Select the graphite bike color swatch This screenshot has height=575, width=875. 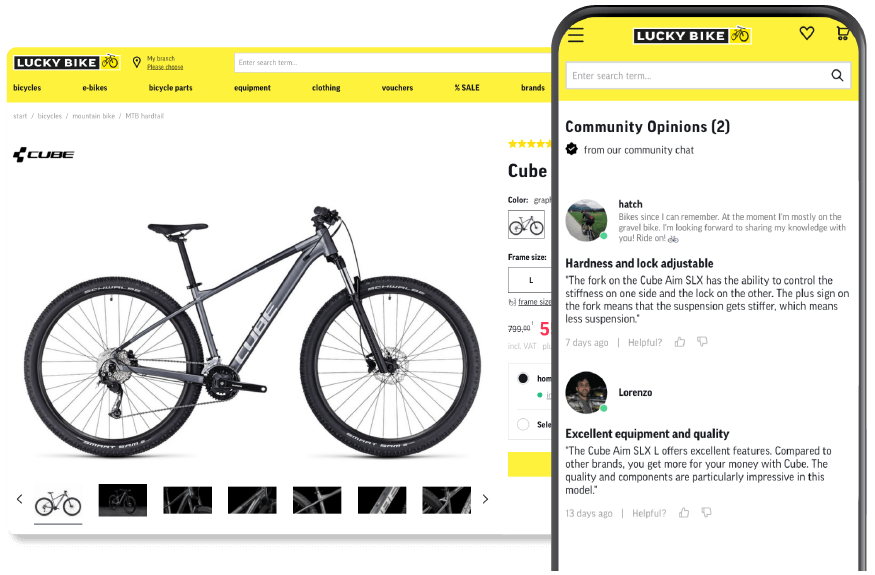pyautogui.click(x=526, y=224)
